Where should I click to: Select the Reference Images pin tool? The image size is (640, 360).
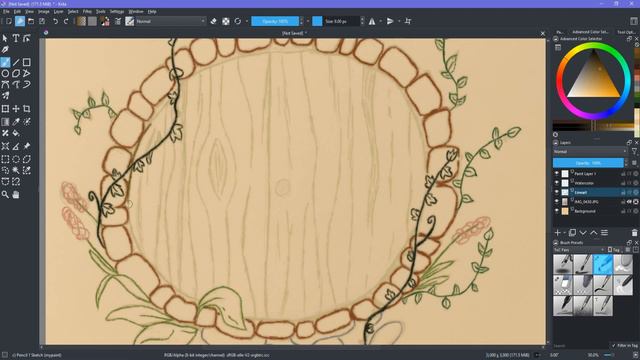point(27,146)
